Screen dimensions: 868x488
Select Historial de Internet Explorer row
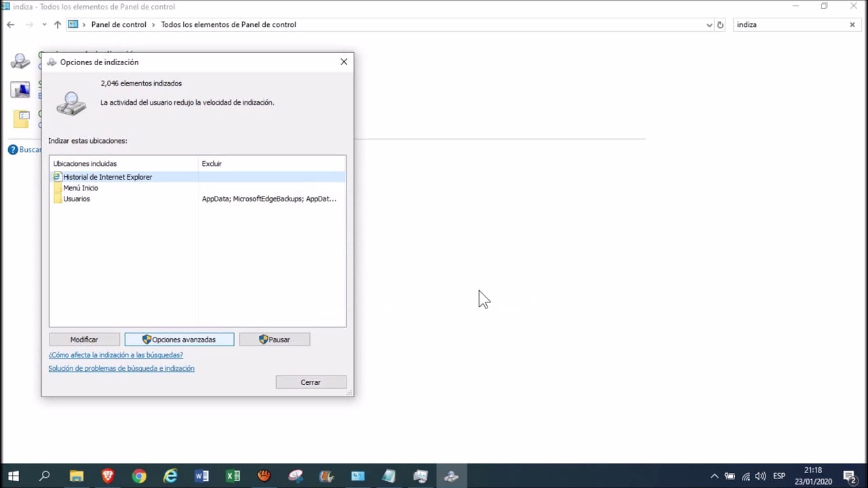[x=198, y=177]
